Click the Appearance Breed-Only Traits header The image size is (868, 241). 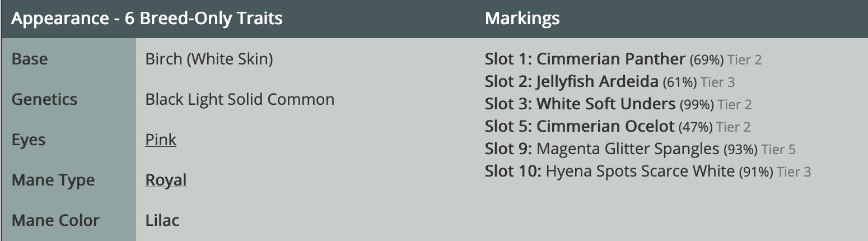[x=147, y=18]
